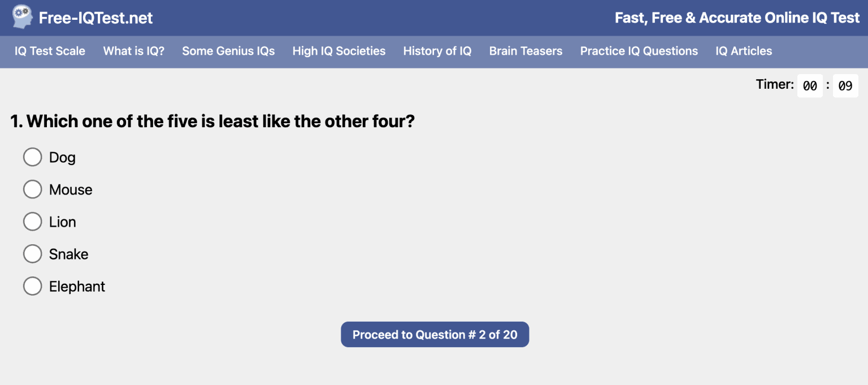Click the Free-IQTest.net brain logo icon
This screenshot has width=868, height=385.
coord(21,16)
